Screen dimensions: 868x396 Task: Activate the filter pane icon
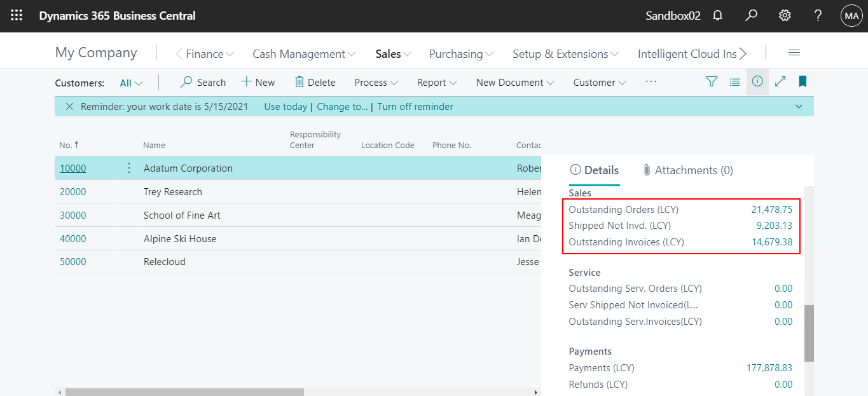pos(711,82)
